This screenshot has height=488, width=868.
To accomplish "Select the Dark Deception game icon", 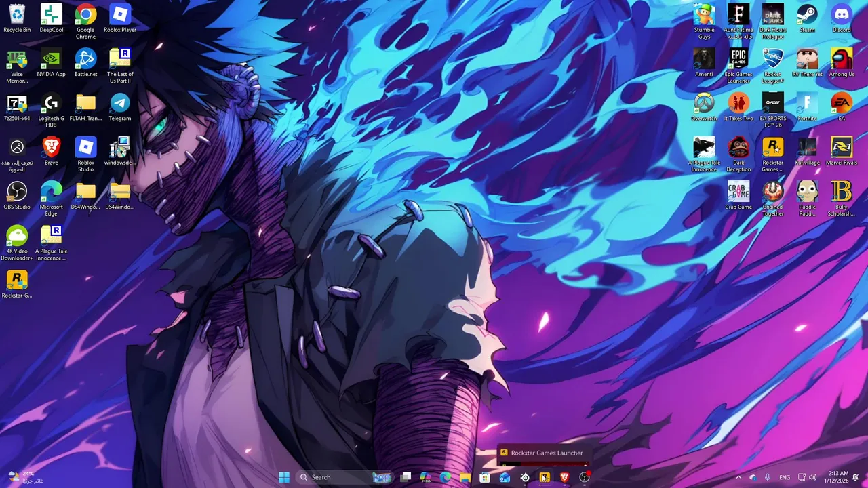I will pyautogui.click(x=738, y=154).
